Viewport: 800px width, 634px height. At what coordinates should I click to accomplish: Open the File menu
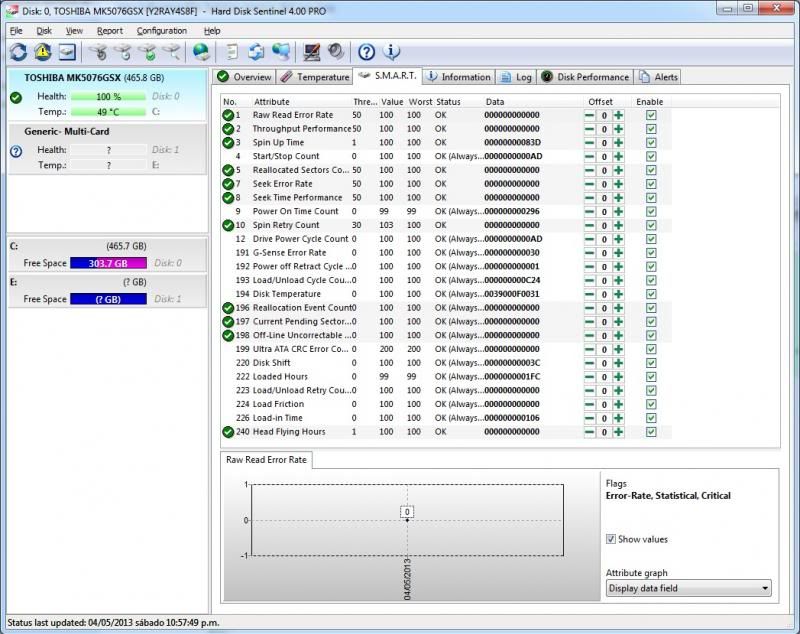click(x=16, y=31)
